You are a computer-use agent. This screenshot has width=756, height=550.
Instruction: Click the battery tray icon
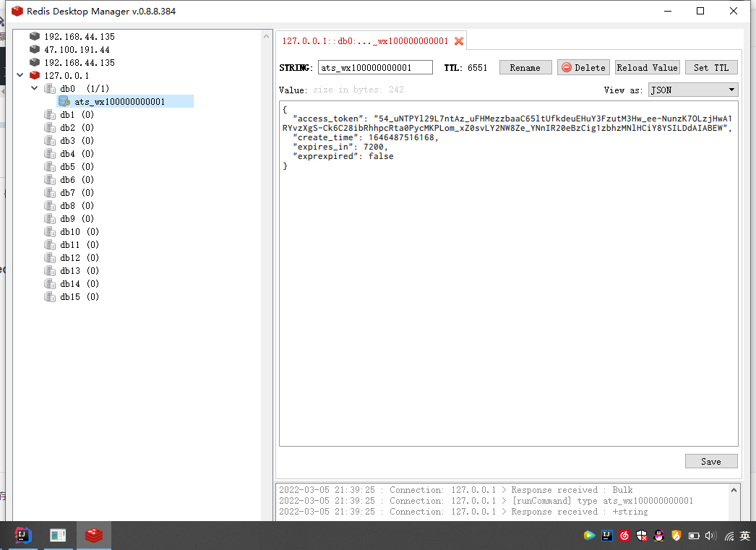tap(694, 536)
